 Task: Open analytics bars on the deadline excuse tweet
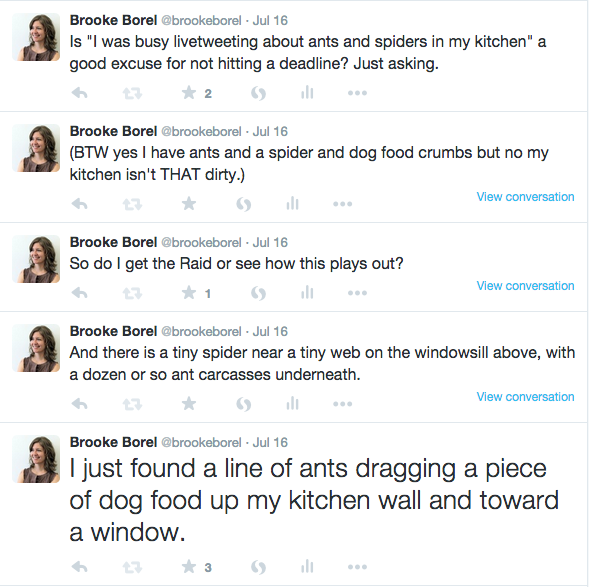[307, 92]
